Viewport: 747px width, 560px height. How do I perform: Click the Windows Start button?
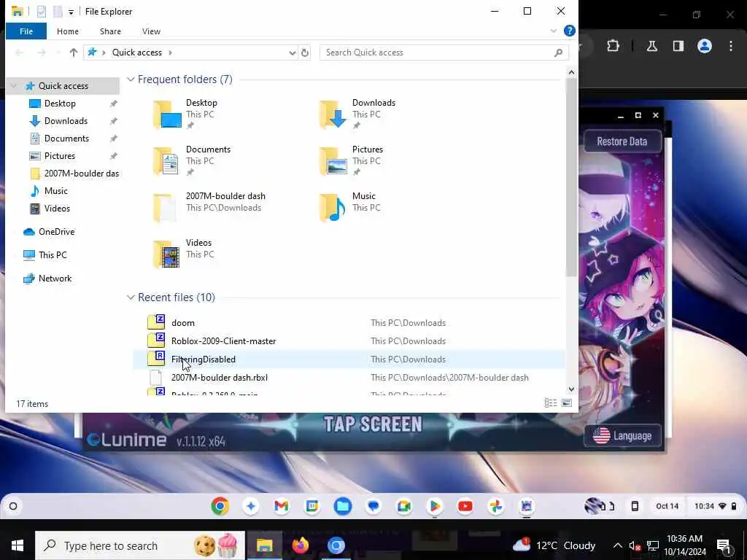[18, 545]
